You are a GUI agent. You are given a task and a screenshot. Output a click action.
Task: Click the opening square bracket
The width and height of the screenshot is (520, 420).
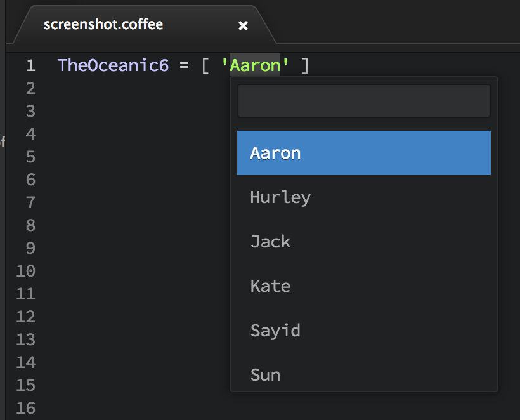click(x=205, y=65)
